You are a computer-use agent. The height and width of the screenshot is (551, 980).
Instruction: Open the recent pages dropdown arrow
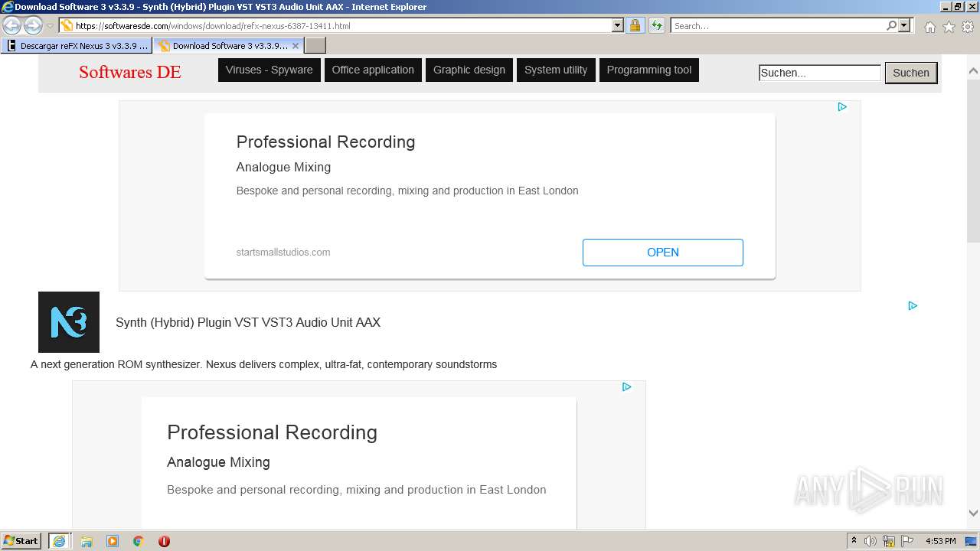(x=50, y=26)
